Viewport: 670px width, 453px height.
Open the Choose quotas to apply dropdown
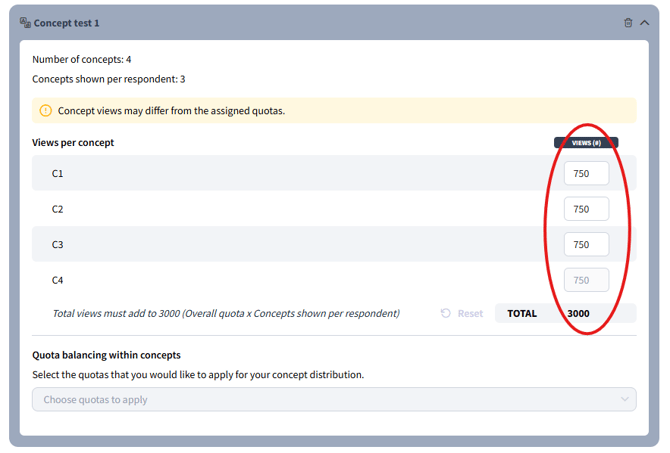(x=320, y=400)
